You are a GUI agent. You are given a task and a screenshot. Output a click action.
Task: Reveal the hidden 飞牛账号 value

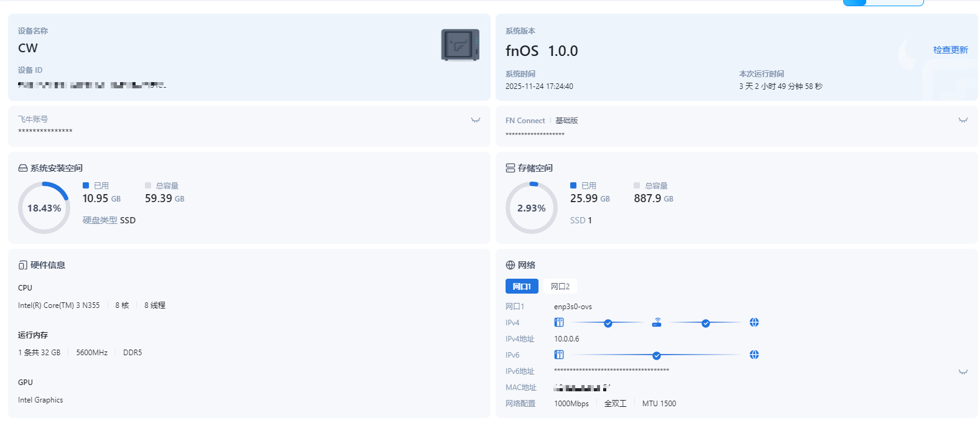coord(476,120)
